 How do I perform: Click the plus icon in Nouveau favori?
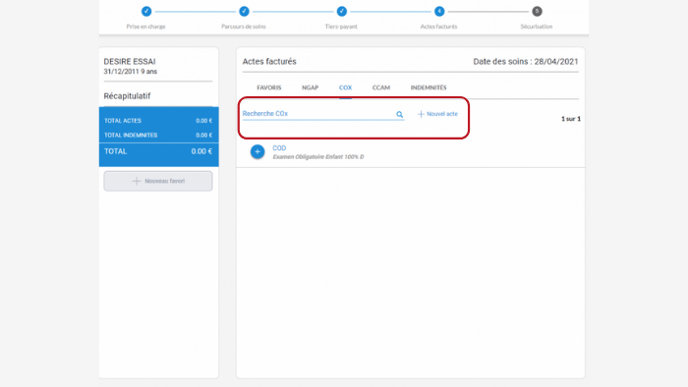pos(136,181)
